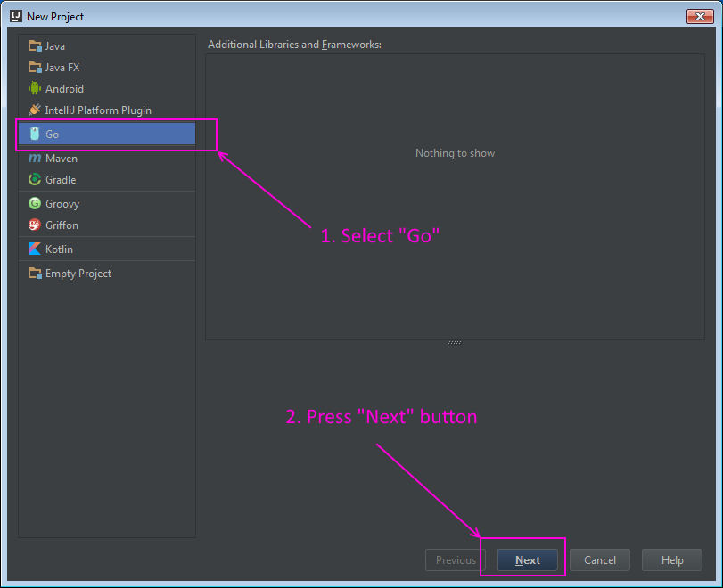Select Empty Project entry
Viewport: 723px width, 588px height.
pyautogui.click(x=106, y=274)
